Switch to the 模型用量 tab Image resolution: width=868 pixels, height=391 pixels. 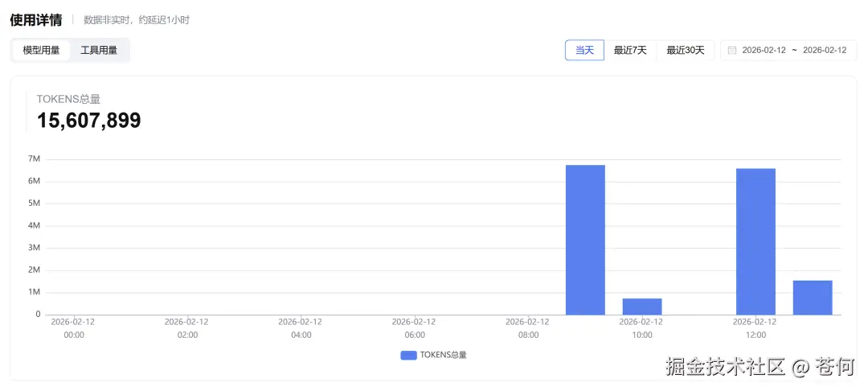click(x=41, y=50)
